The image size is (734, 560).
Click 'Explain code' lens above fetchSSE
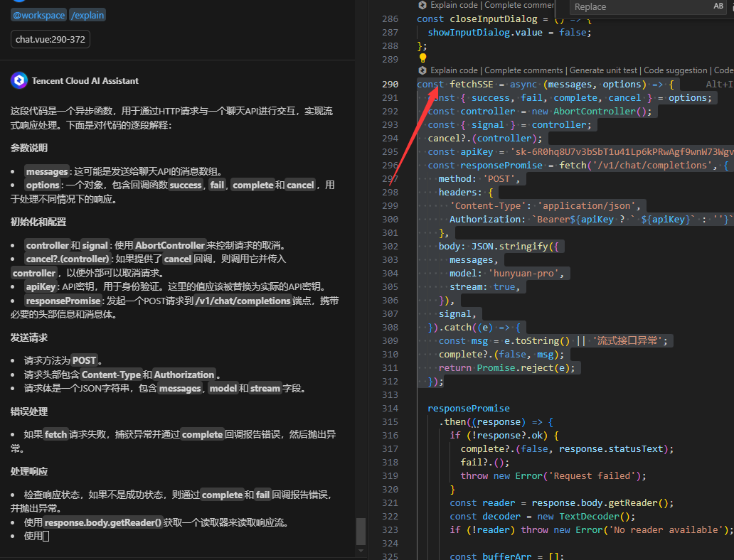(454, 70)
